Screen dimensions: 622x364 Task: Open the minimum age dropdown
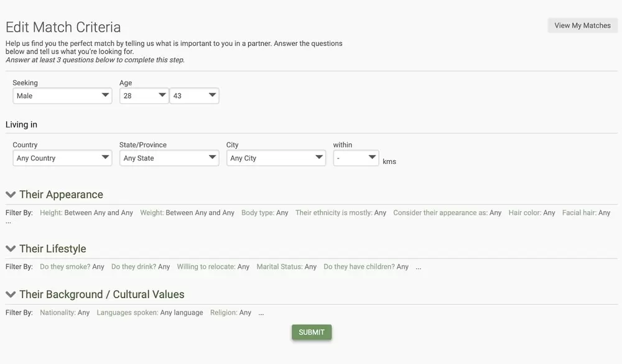[x=144, y=96]
